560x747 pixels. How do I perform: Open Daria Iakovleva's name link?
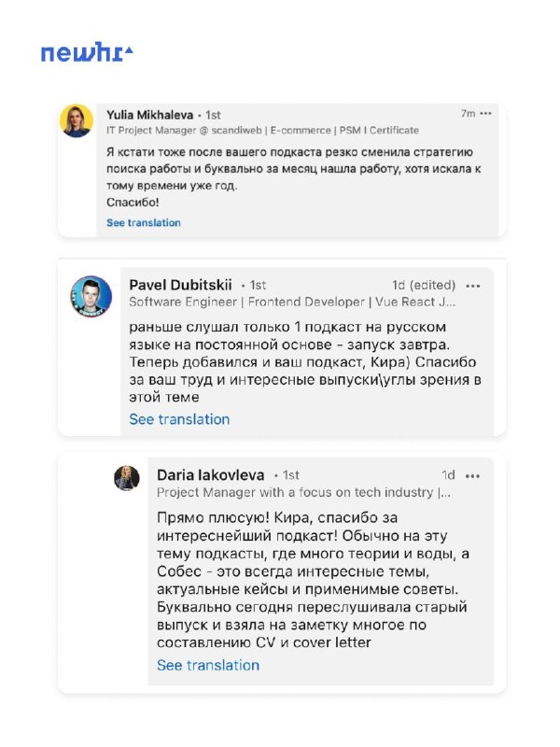[211, 475]
